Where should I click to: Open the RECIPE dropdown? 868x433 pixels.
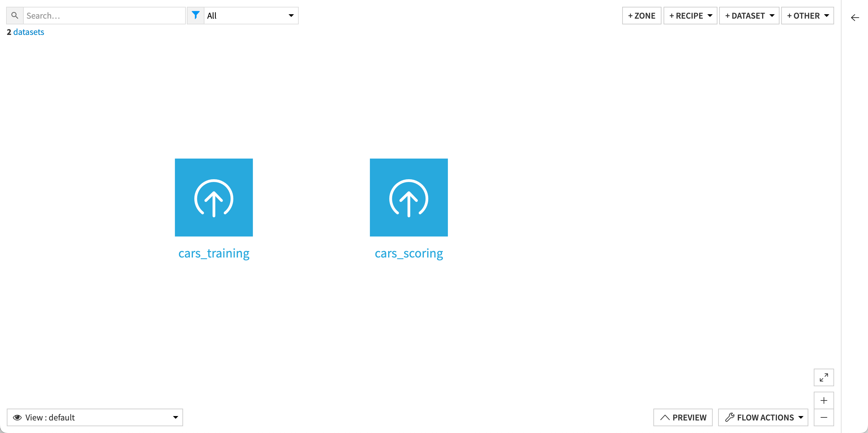[690, 15]
